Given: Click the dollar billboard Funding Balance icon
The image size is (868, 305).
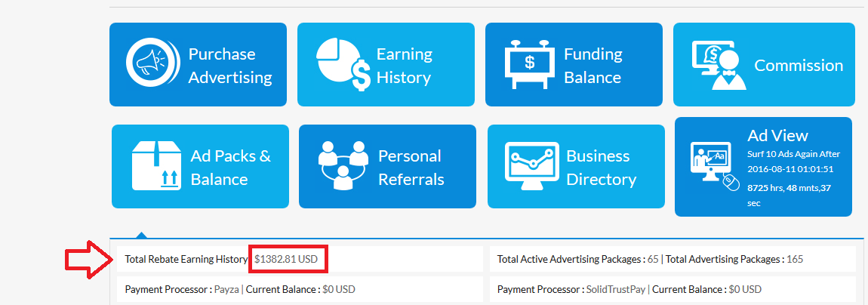Looking at the screenshot, I should (529, 63).
